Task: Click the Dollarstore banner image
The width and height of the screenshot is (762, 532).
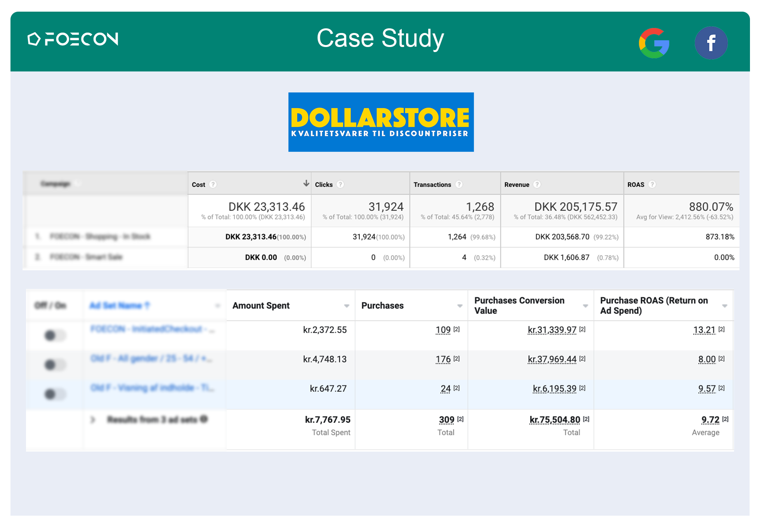Action: [381, 122]
